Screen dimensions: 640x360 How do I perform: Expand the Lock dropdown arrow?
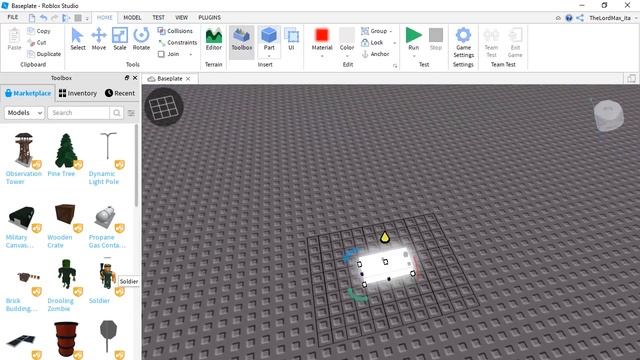click(x=394, y=43)
